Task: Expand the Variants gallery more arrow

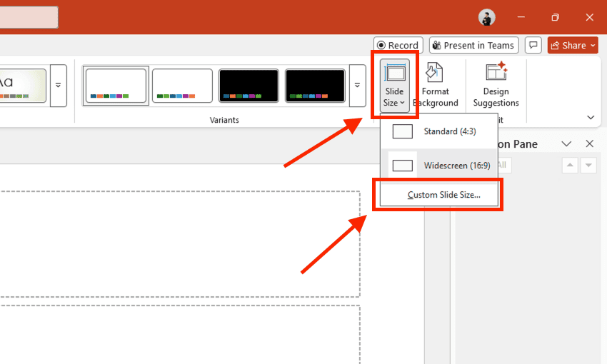Action: pyautogui.click(x=358, y=86)
